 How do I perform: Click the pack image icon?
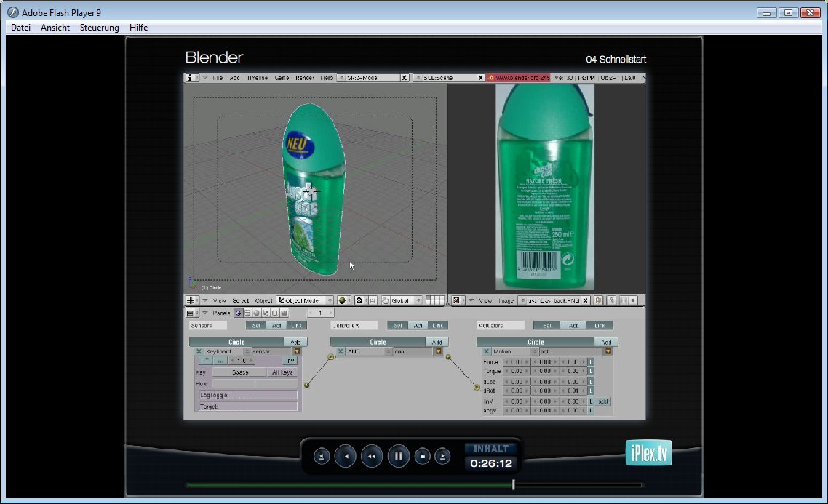[x=598, y=300]
